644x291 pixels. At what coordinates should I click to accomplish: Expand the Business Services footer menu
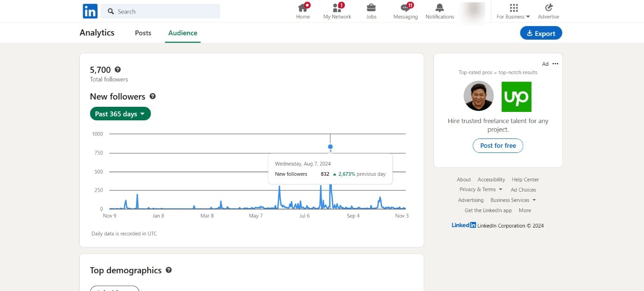513,200
